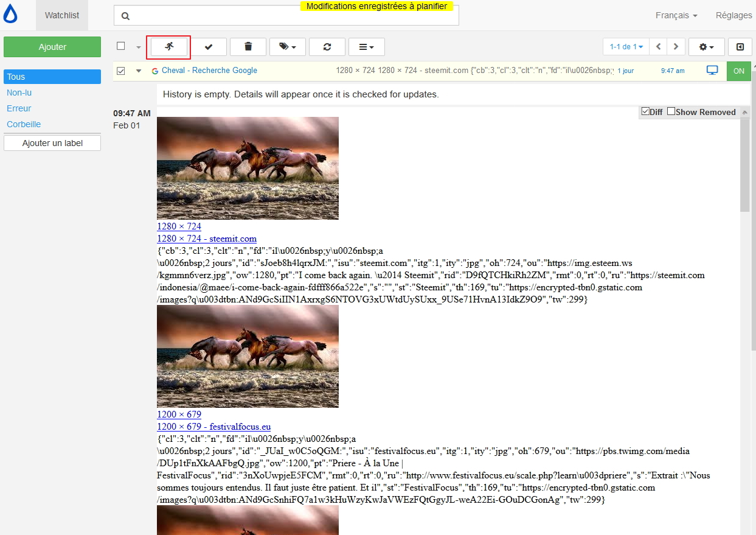Expand Cheval row dropdown arrow

(139, 71)
